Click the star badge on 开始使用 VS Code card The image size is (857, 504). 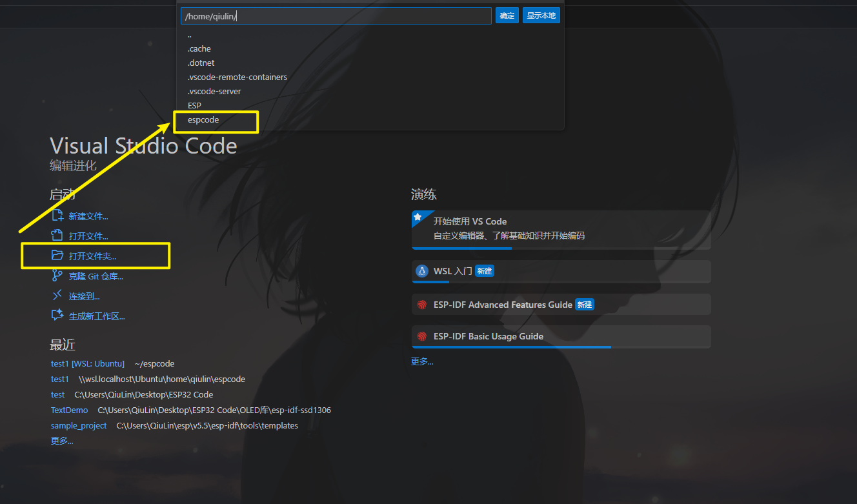pyautogui.click(x=418, y=216)
